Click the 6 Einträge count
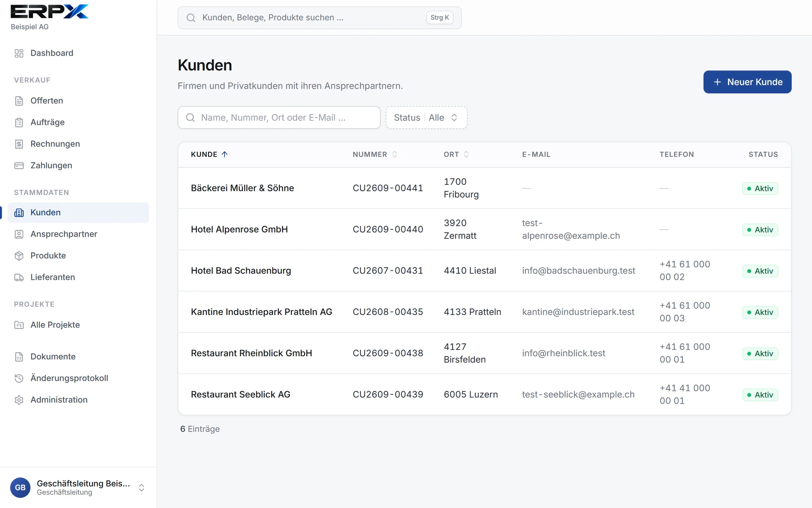This screenshot has width=812, height=508. tap(200, 429)
